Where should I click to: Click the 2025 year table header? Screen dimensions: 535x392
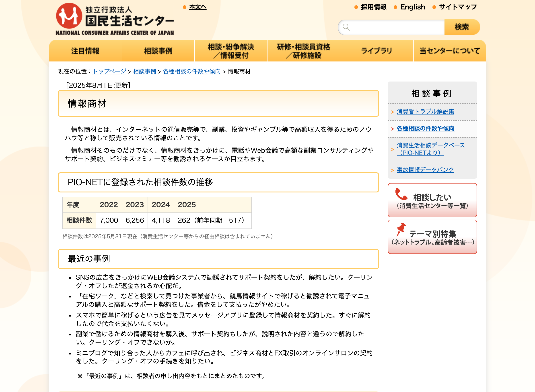point(213,205)
